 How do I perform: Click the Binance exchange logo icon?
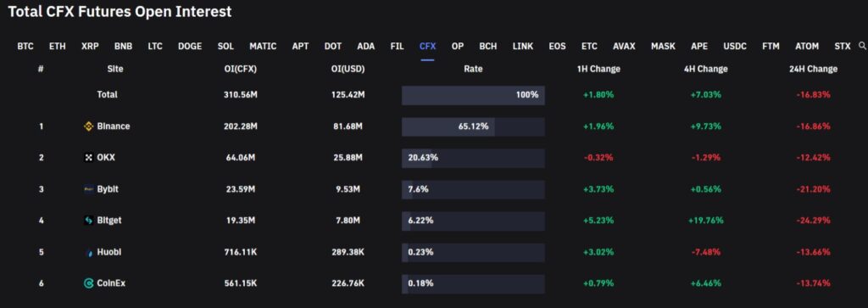coord(88,126)
